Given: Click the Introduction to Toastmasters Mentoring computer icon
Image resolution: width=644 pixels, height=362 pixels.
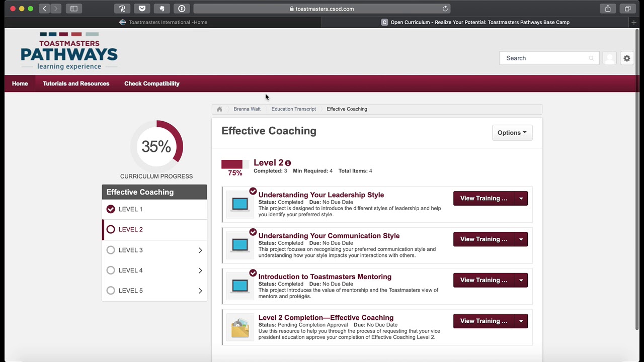Looking at the screenshot, I should click(x=240, y=286).
